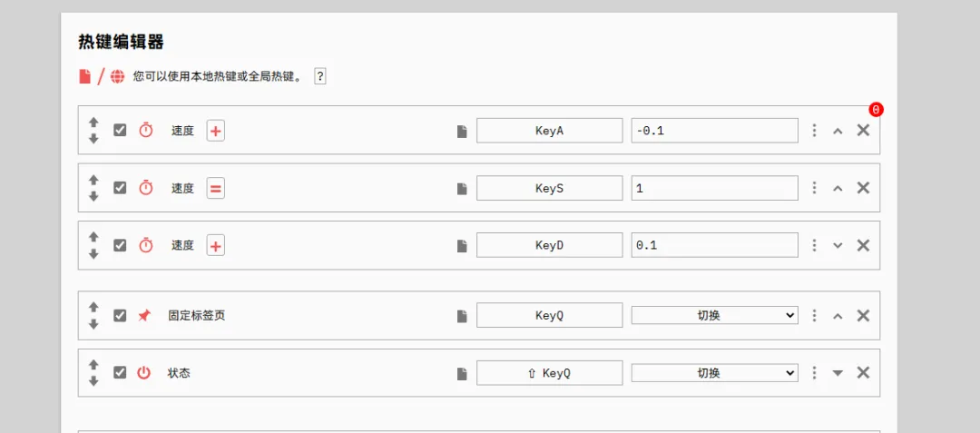
Task: Disable the 固定标签页 hotkey checkbox
Action: point(120,315)
